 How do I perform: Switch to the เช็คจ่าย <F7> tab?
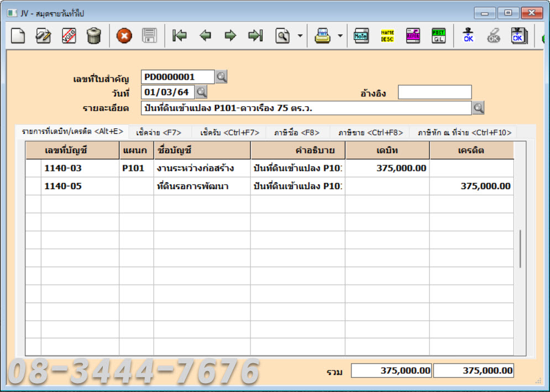[x=159, y=133]
